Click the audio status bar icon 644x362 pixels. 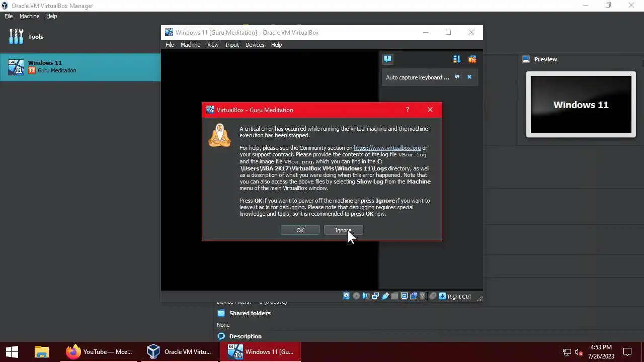click(366, 296)
